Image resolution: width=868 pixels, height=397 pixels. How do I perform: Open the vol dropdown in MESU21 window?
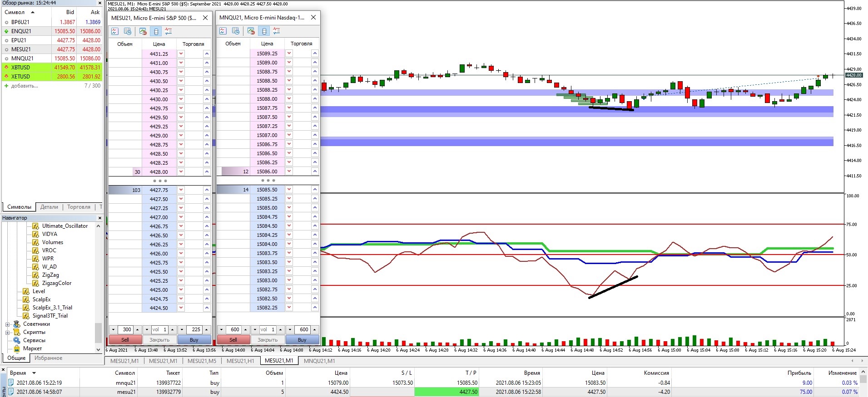point(146,330)
